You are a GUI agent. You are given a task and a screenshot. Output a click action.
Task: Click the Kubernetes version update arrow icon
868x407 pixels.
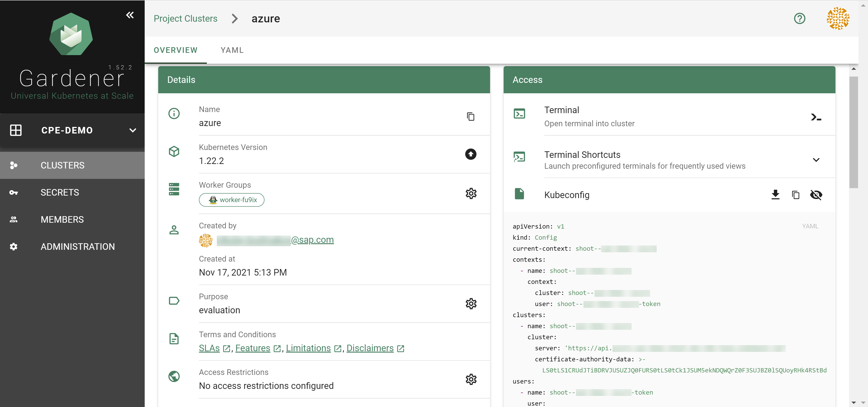coord(470,154)
